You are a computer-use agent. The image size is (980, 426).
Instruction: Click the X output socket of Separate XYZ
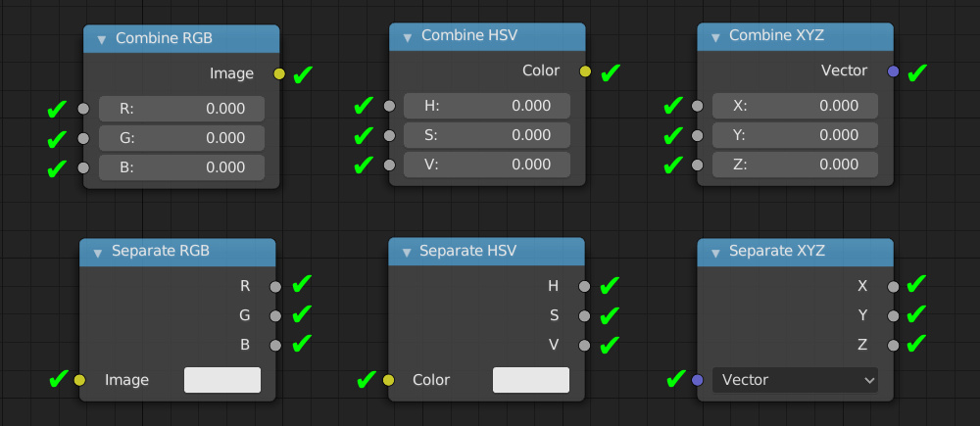(x=893, y=287)
